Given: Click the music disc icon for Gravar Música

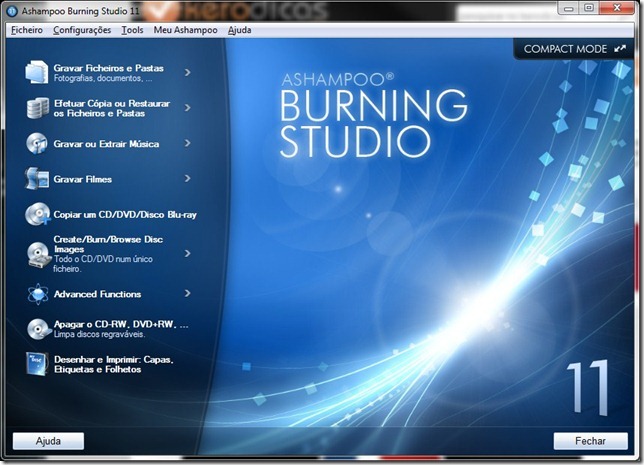Looking at the screenshot, I should pos(37,143).
